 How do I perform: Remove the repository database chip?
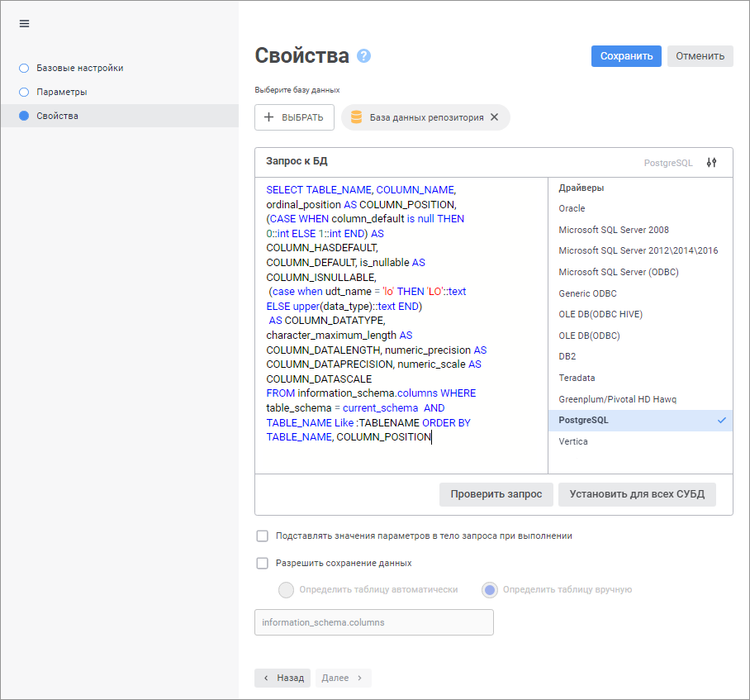tap(495, 117)
